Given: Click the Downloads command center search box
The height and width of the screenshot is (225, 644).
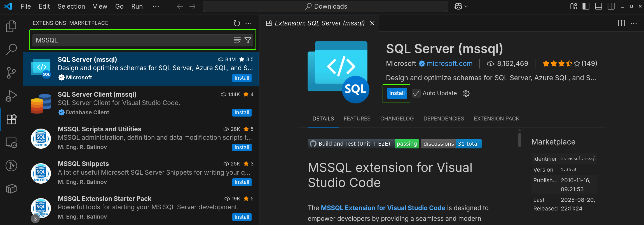Looking at the screenshot, I should coord(325,6).
